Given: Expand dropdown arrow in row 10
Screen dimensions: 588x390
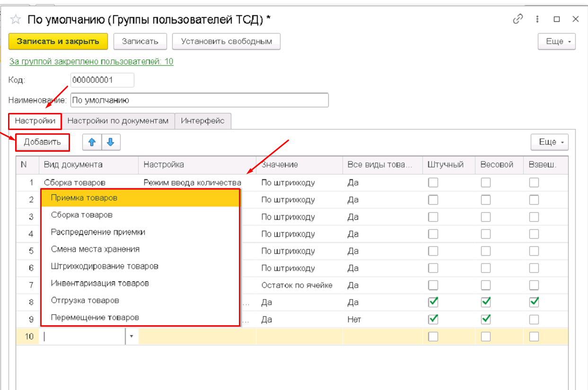Looking at the screenshot, I should (132, 337).
